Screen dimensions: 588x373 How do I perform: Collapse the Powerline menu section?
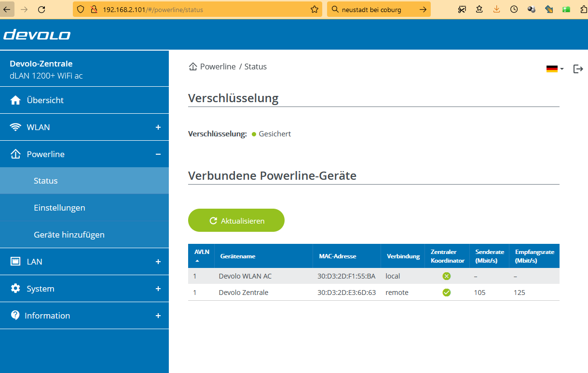(158, 154)
